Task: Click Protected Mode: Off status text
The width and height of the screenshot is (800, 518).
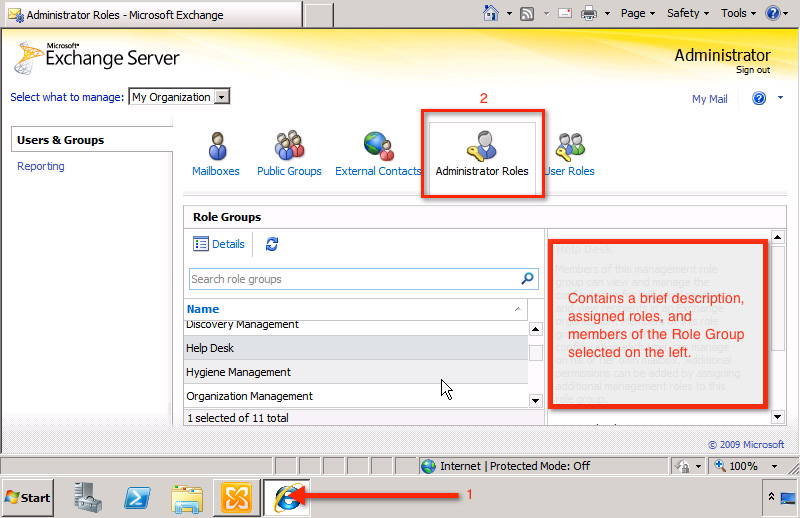Action: (540, 466)
